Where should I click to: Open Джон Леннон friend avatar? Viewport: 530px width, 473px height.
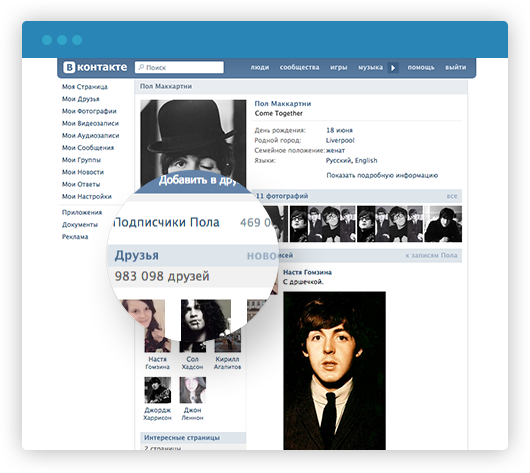(x=193, y=390)
